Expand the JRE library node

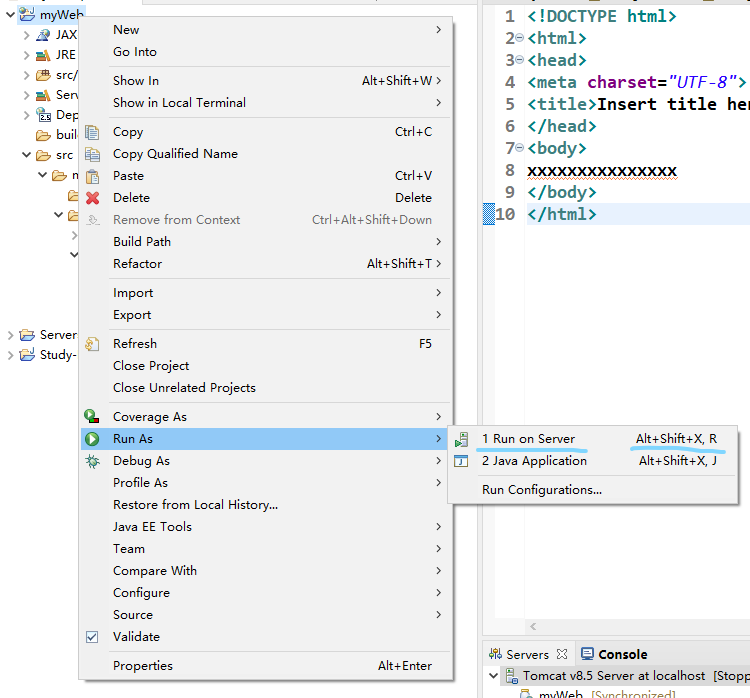tap(26, 55)
